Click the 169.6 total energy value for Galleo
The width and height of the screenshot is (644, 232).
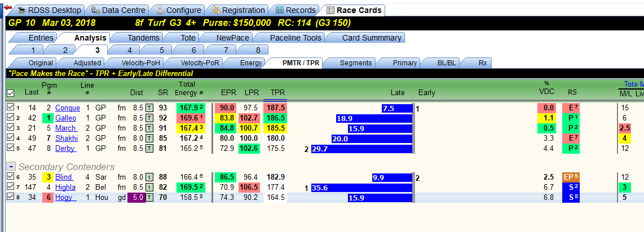click(x=189, y=118)
